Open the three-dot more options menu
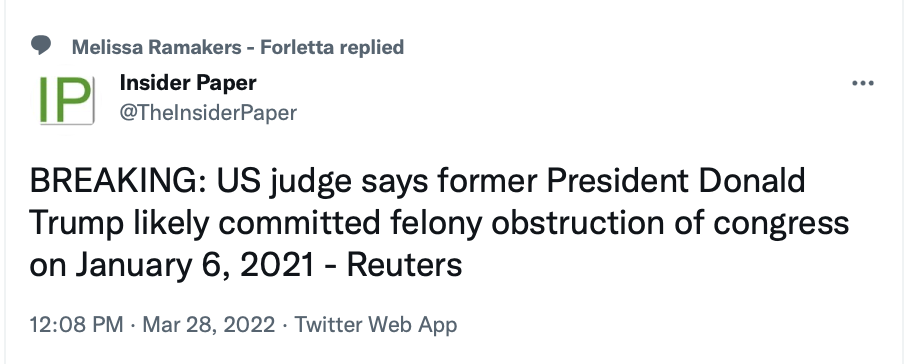 [x=863, y=83]
